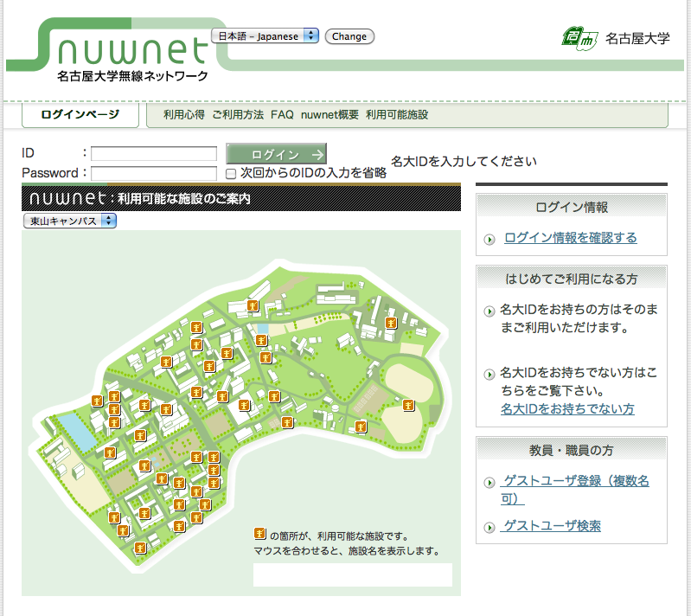The image size is (691, 616).
Task: Click the bullet icon beside ゲストユーザ検索
Action: coord(489,528)
